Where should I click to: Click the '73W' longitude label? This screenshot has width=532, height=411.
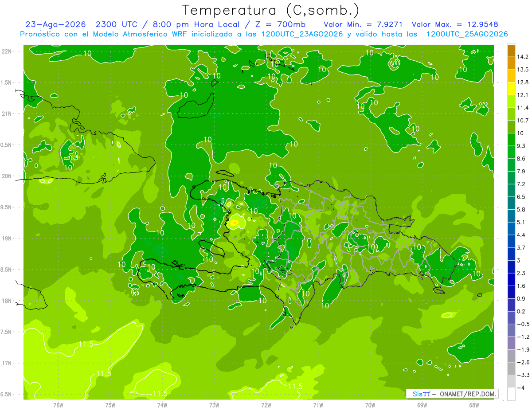tap(214, 405)
